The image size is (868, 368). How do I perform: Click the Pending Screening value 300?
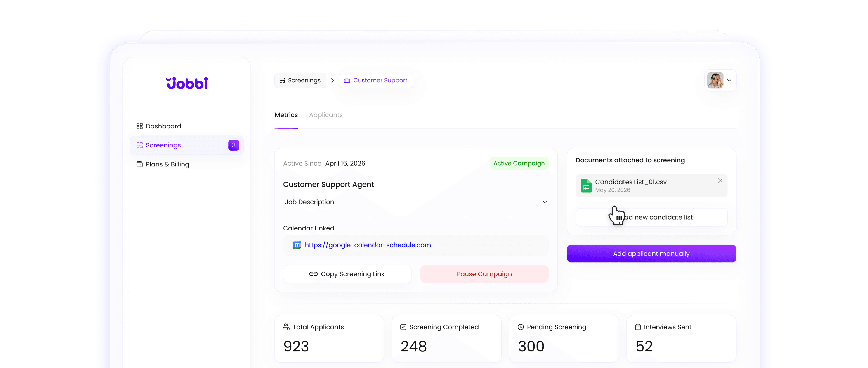531,347
